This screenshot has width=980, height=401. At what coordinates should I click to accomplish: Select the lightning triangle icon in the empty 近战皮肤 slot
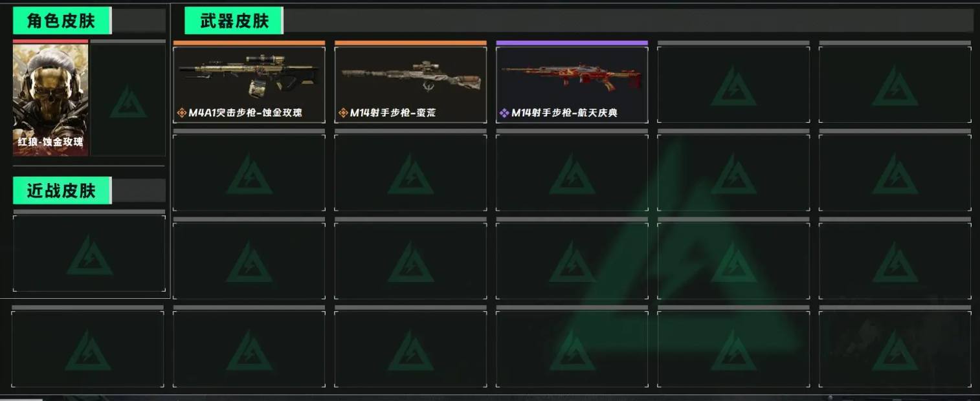(x=89, y=255)
